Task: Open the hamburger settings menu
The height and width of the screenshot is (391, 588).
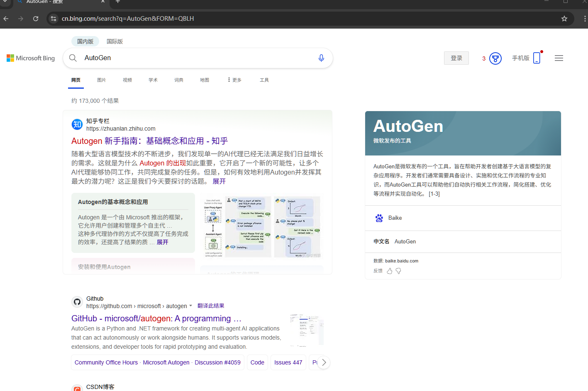Action: pos(559,58)
